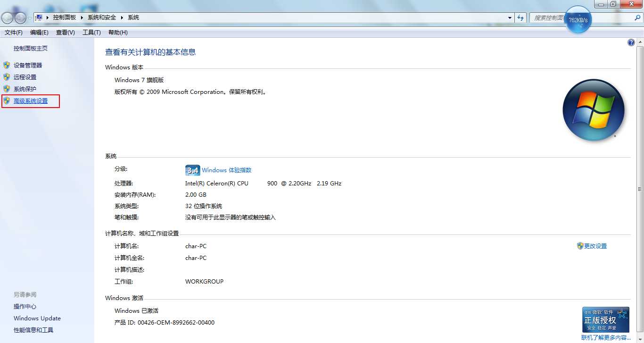This screenshot has width=644, height=343.
Task: Open the recent pages dropdown arrow
Action: [x=30, y=18]
